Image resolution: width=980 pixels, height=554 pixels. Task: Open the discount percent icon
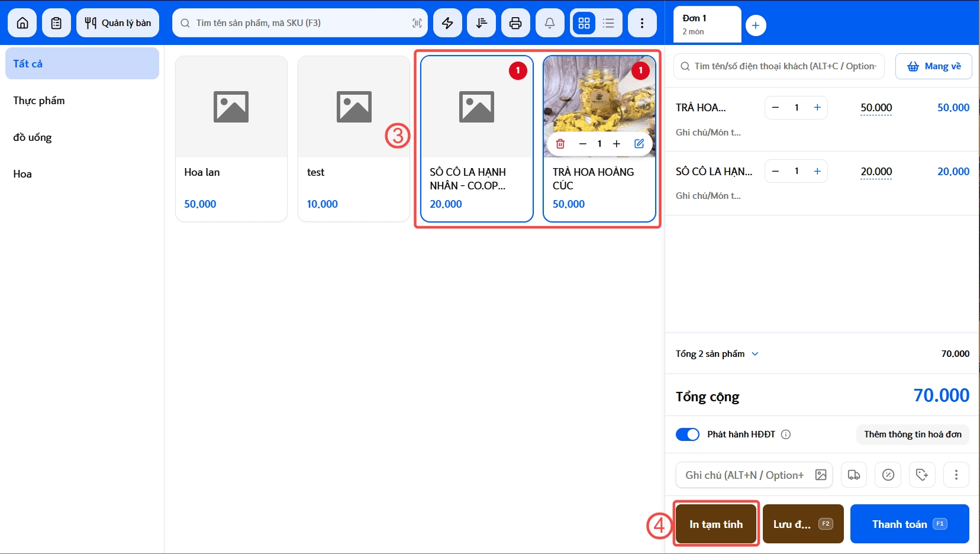click(x=888, y=475)
